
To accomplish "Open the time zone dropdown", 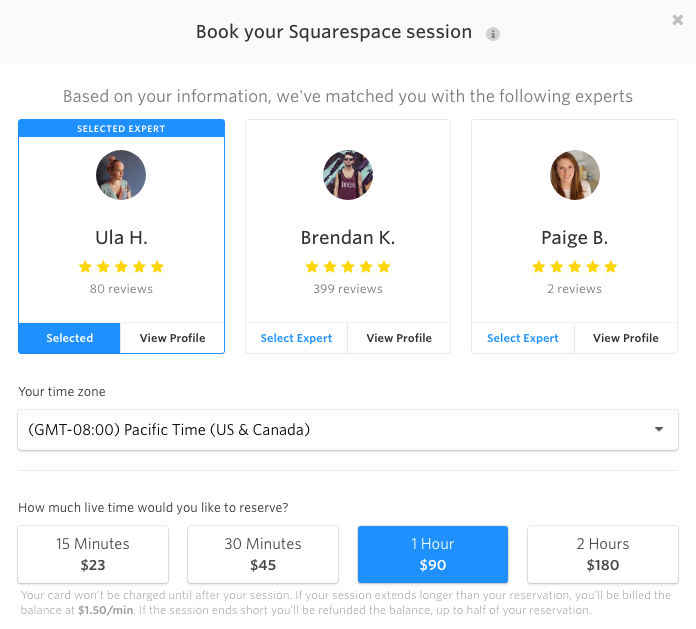I will tap(348, 430).
